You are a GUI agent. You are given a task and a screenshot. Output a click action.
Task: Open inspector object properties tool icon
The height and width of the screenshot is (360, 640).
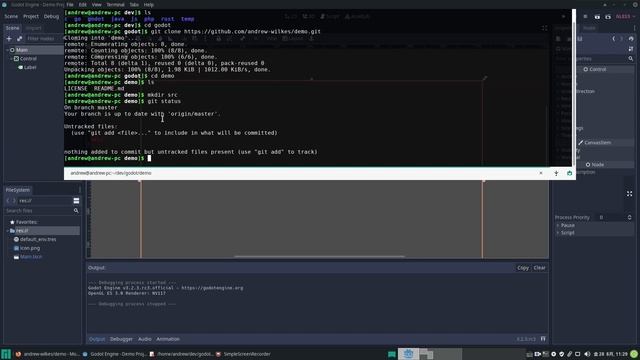[x=631, y=49]
